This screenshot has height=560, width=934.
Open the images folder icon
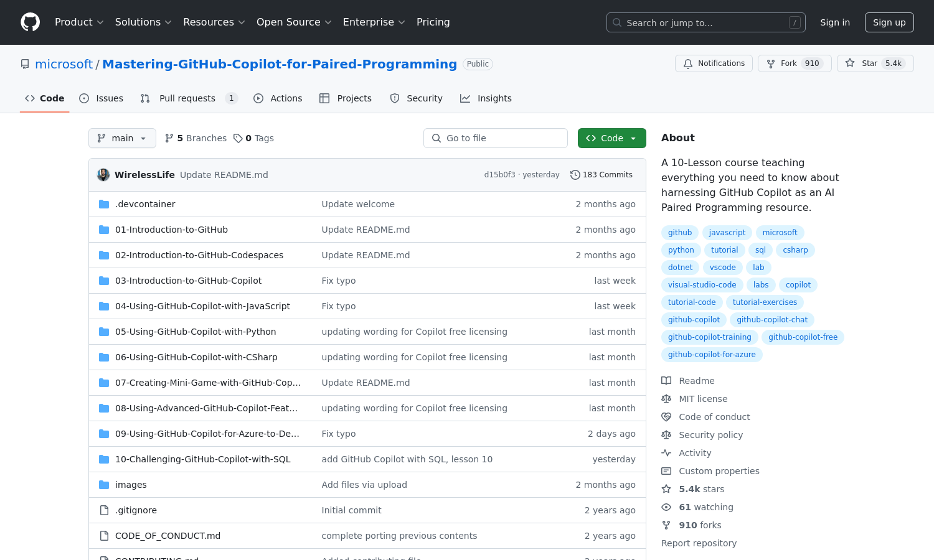point(103,484)
